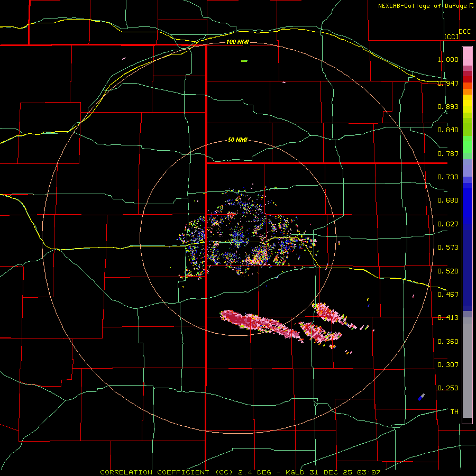This screenshot has height=476, width=476.
Task: Click the 0.253 color scale value
Action: click(x=448, y=388)
